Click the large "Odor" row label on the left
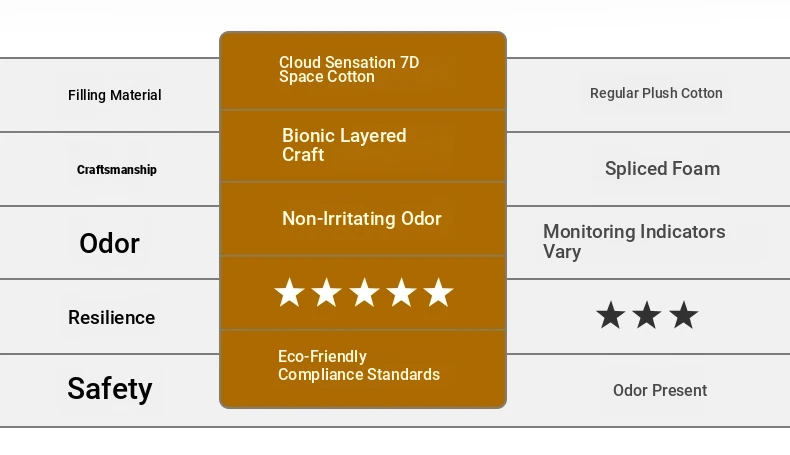This screenshot has height=455, width=790. (x=110, y=243)
